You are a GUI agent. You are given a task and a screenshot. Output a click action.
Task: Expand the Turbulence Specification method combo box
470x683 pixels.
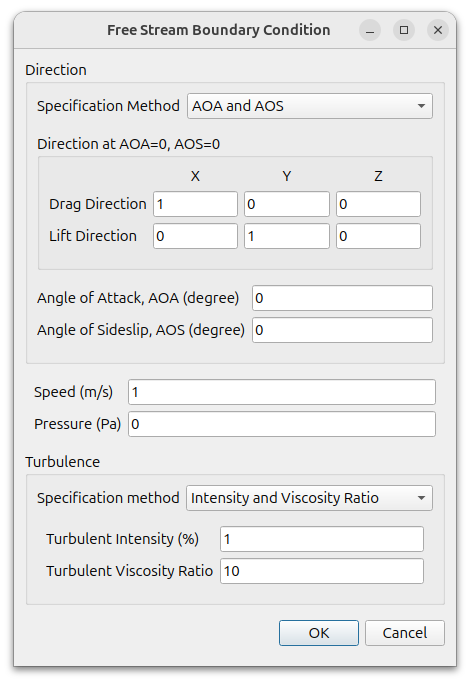point(309,498)
